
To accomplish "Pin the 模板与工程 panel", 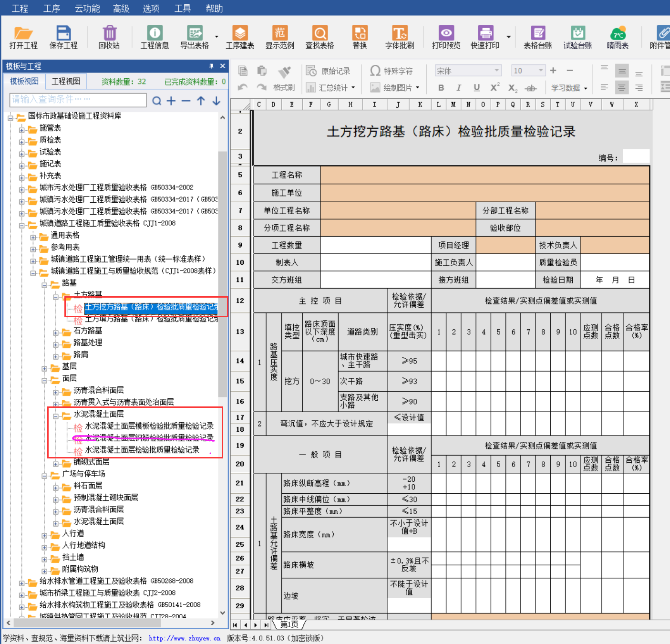I will pos(211,66).
